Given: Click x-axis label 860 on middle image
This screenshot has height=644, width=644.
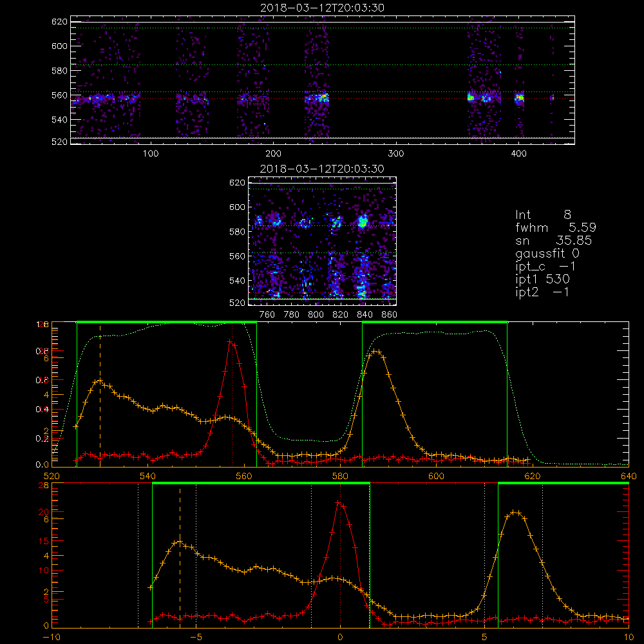Looking at the screenshot, I should (390, 315).
